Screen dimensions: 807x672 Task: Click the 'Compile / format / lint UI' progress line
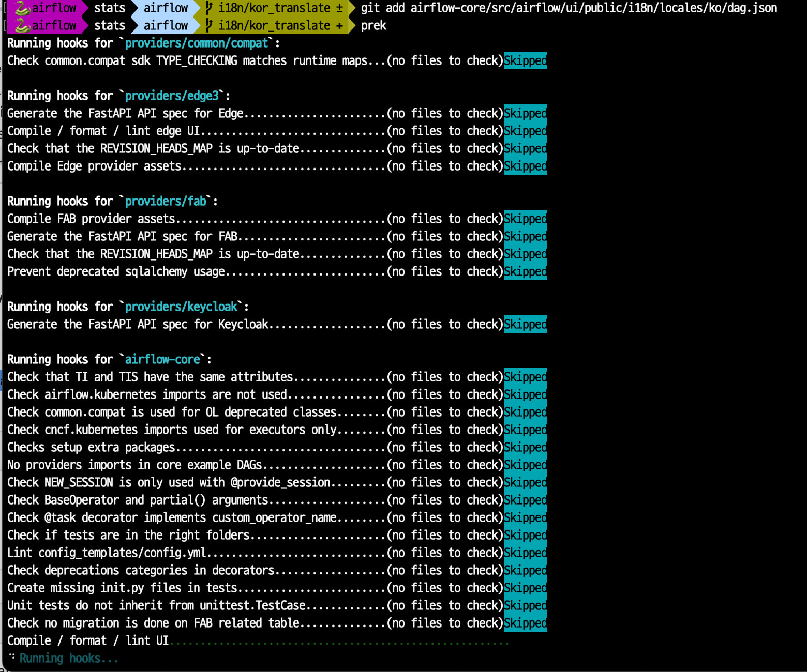pos(88,640)
